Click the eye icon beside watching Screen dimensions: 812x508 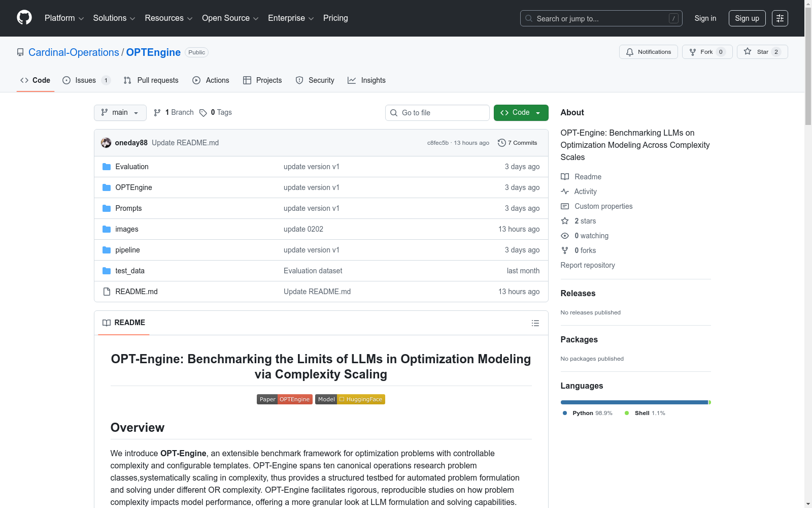tap(565, 236)
